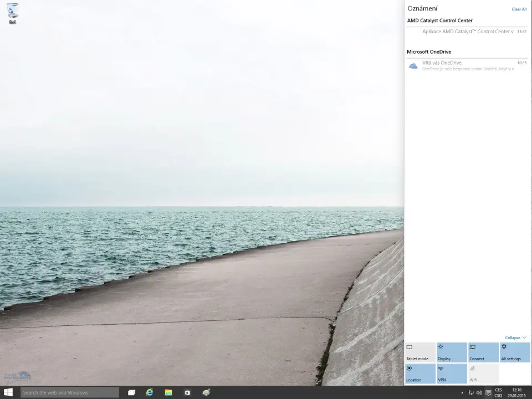Open the OneDrive welcome notification

coord(466,65)
